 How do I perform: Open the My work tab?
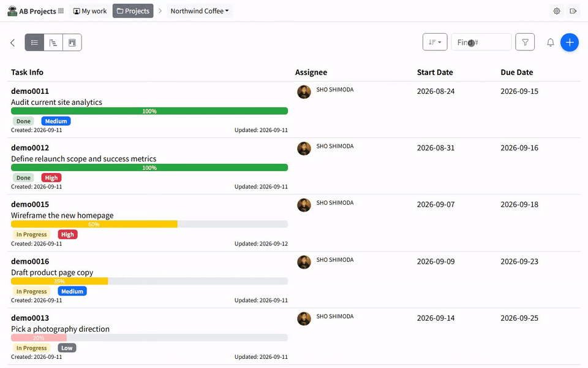pos(90,11)
